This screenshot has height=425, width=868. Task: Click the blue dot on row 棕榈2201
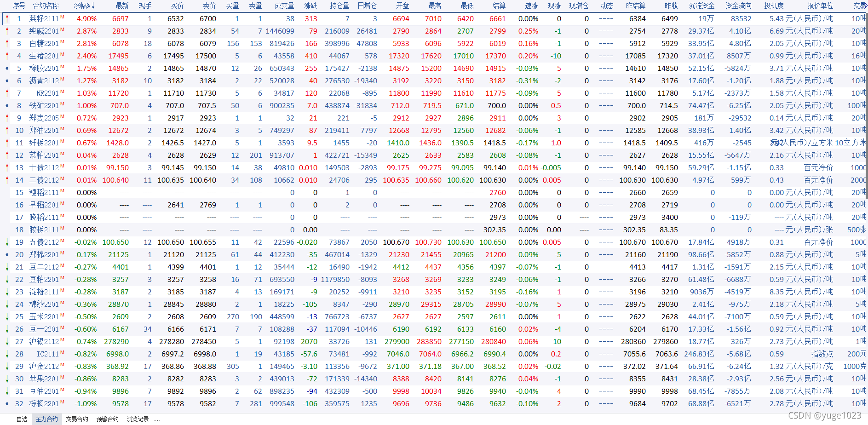pyautogui.click(x=7, y=404)
